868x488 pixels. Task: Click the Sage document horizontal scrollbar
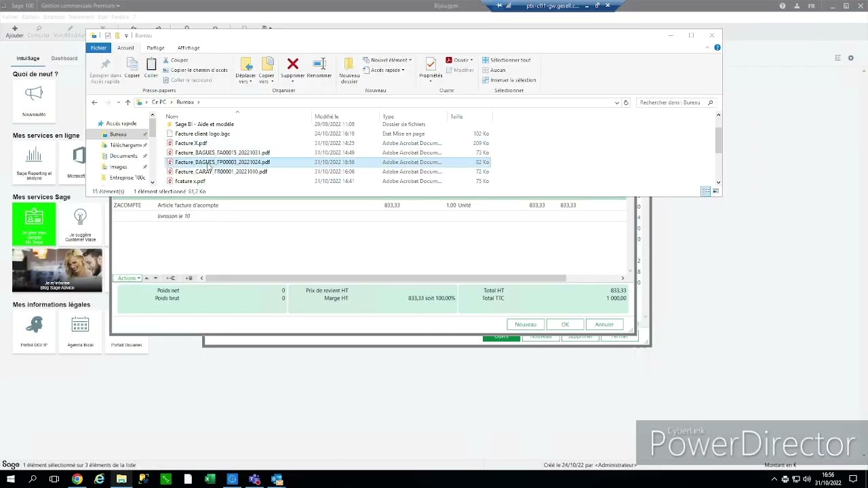click(386, 278)
